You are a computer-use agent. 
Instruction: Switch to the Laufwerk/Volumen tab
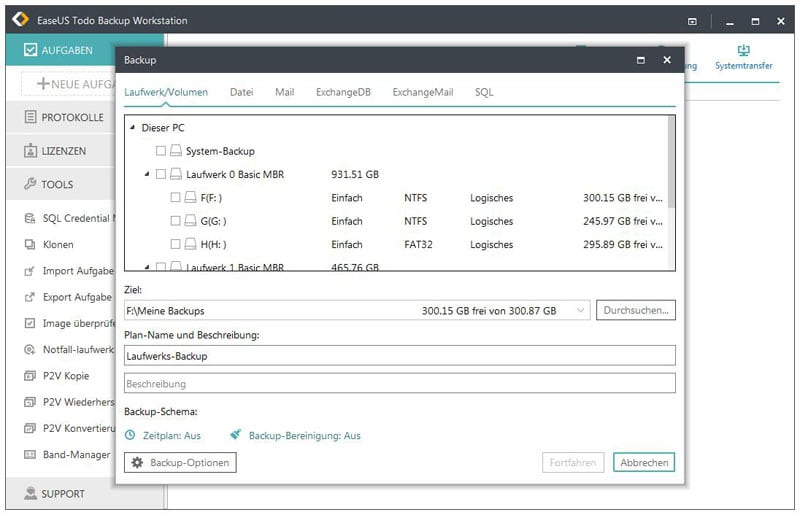[x=166, y=92]
